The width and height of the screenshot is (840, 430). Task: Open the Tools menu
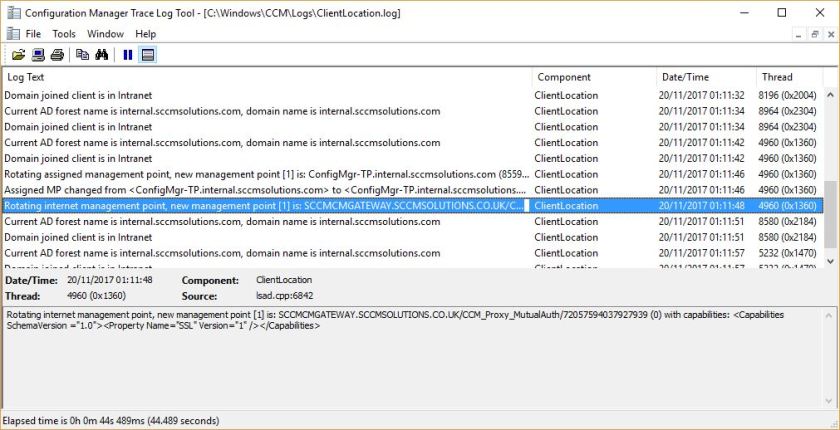(64, 34)
